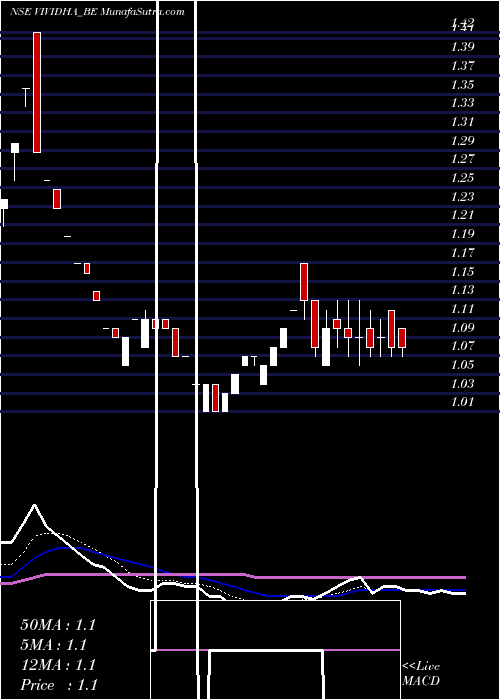Click the 50MA : 1.1 legend value

(58, 625)
